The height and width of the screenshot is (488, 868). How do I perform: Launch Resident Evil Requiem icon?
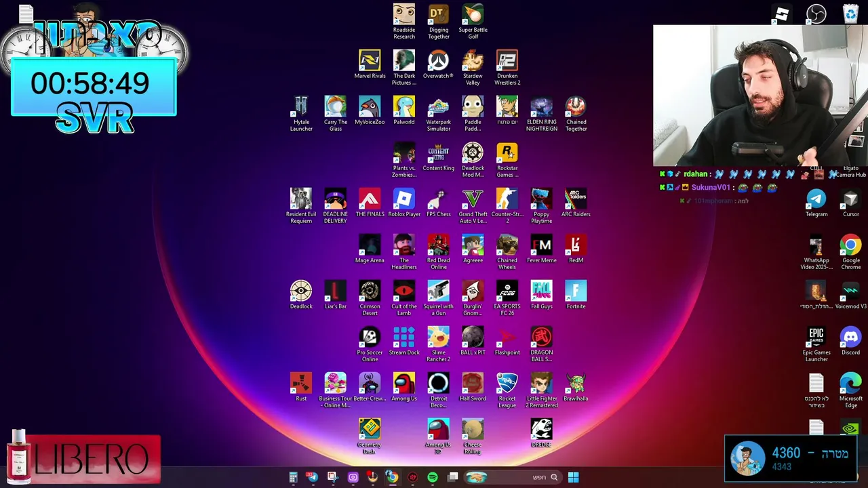301,205
